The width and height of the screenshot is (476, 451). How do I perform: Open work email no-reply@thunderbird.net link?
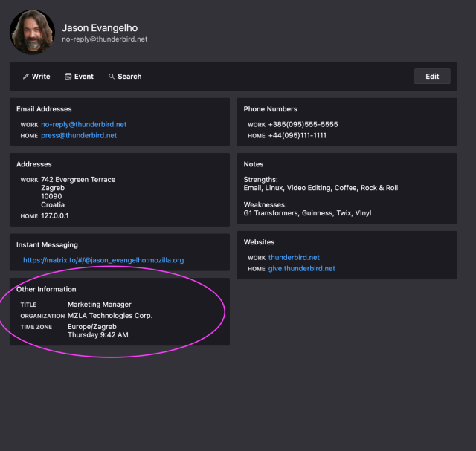83,125
